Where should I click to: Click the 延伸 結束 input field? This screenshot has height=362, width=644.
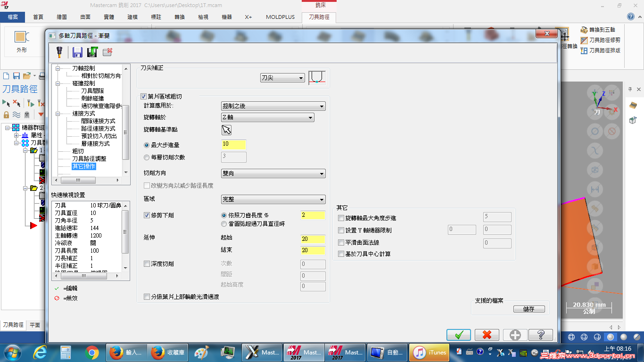click(313, 250)
